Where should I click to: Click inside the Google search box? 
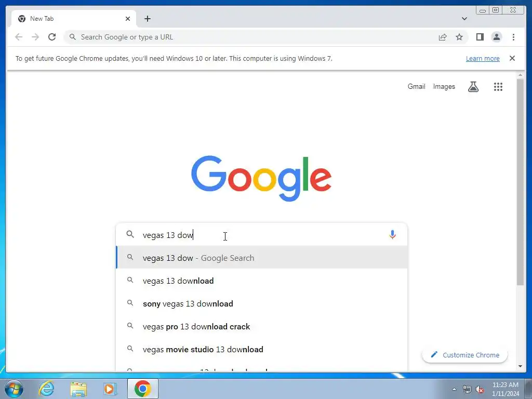click(x=262, y=235)
